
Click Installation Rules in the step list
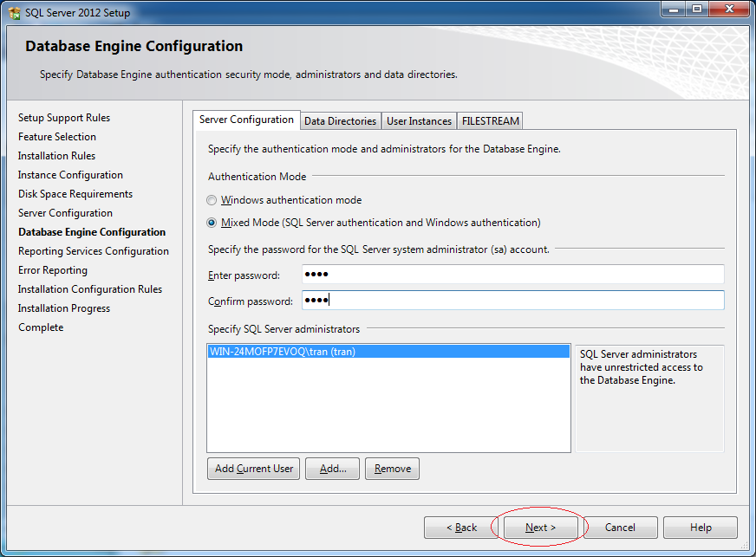click(x=56, y=156)
